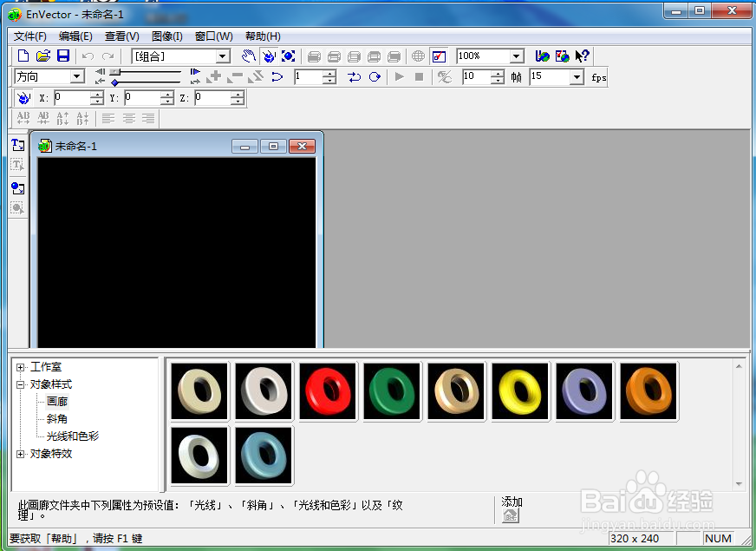Select 斜角 in the tree

57,419
